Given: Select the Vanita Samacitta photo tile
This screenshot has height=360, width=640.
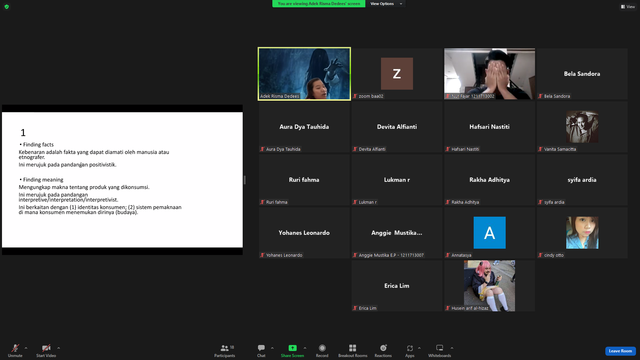Looking at the screenshot, I should point(582,127).
